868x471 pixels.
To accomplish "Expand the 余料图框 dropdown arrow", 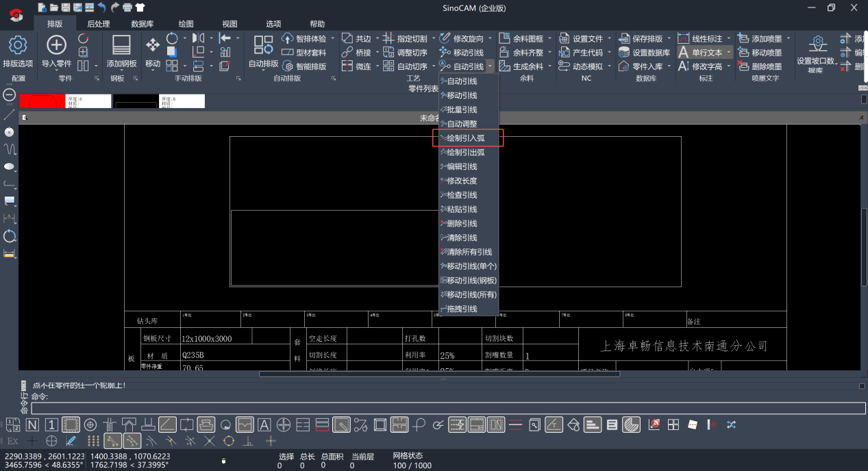I will pyautogui.click(x=549, y=39).
